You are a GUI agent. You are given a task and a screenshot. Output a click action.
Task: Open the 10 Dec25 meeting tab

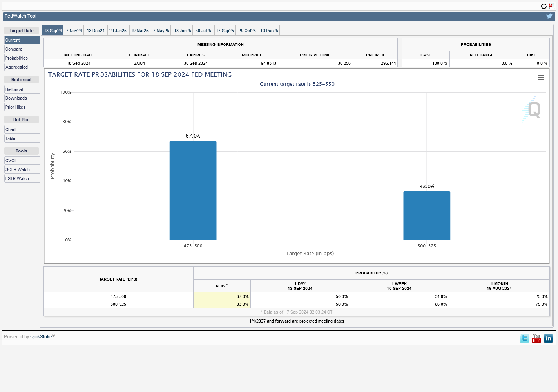pyautogui.click(x=269, y=31)
